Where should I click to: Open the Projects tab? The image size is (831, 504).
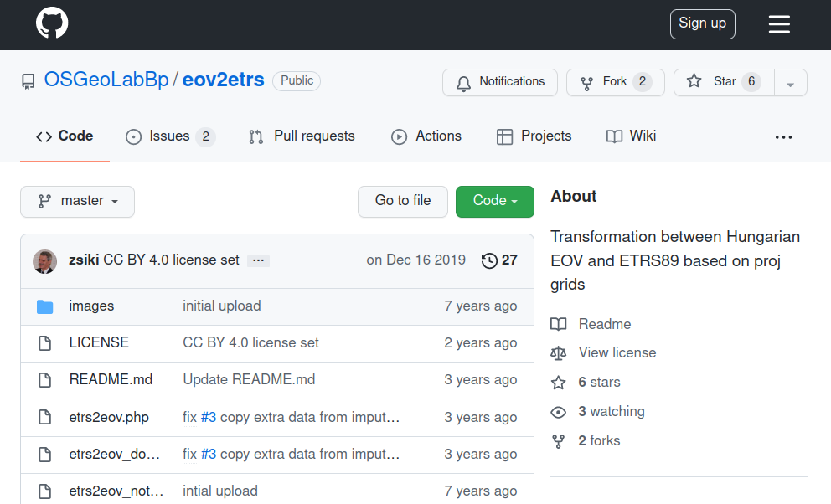(x=534, y=136)
